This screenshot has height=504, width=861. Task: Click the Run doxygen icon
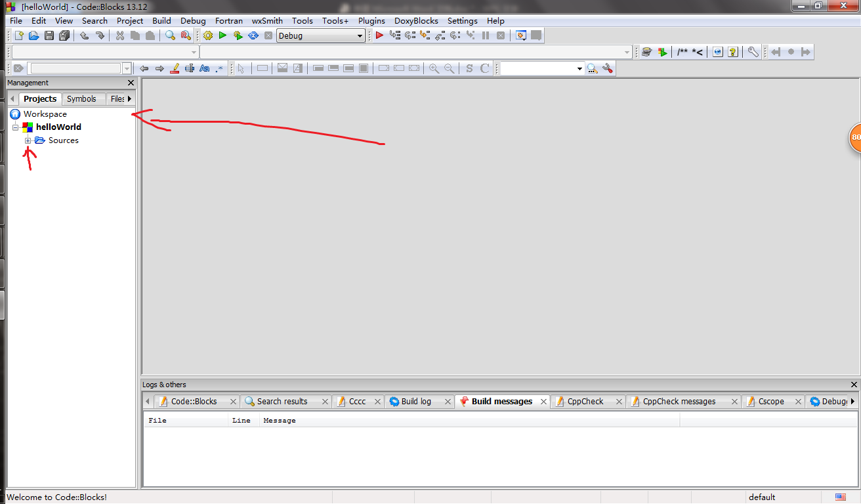pos(662,52)
